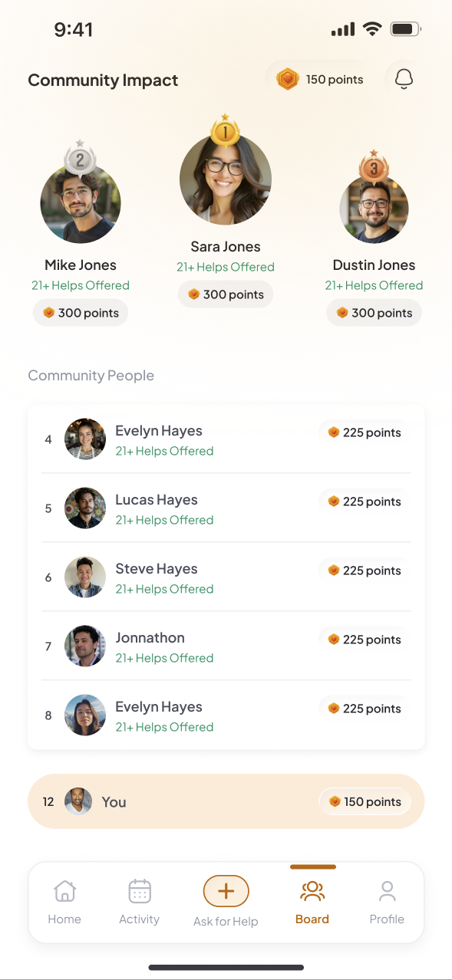Tap Sara Jones's 300 points badge
Screen dimensions: 452x980
point(226,294)
